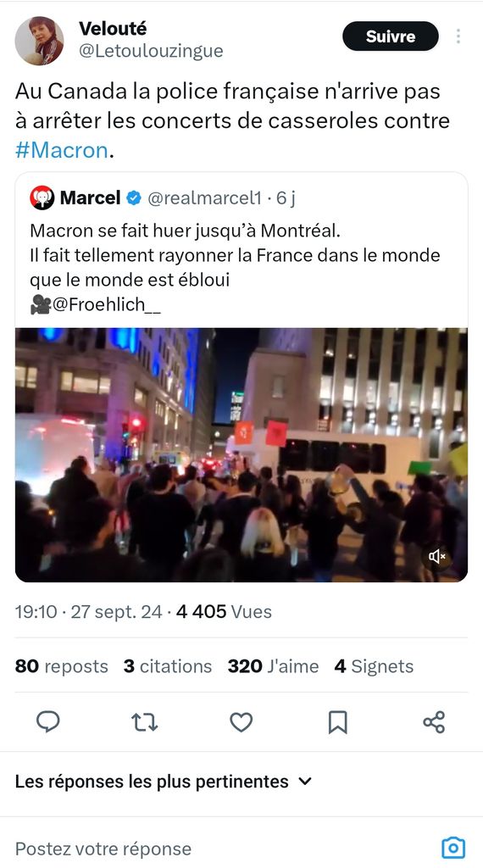Viewport: 483px width, 868px height.
Task: Tap the reply speech bubble icon
Action: [x=48, y=722]
